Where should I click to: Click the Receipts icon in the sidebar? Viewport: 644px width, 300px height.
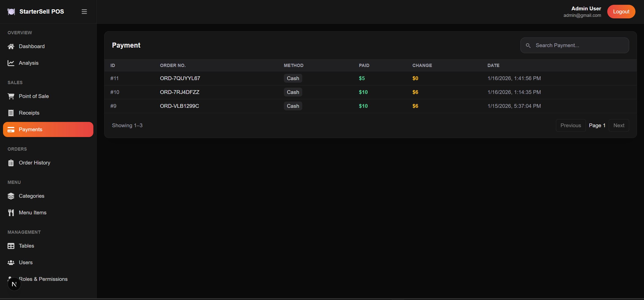click(11, 113)
